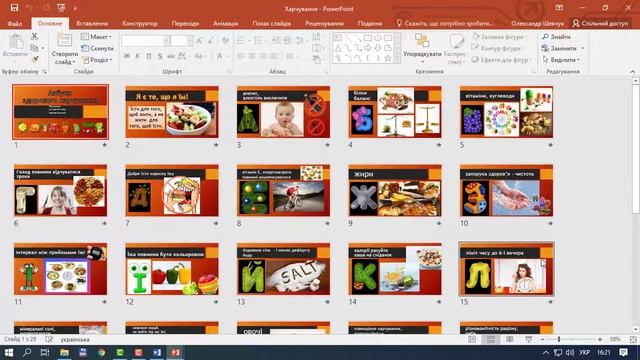Expand the New Slide (Створити слайд) dropdown
Screen dimensions: 640x360
pos(64,59)
